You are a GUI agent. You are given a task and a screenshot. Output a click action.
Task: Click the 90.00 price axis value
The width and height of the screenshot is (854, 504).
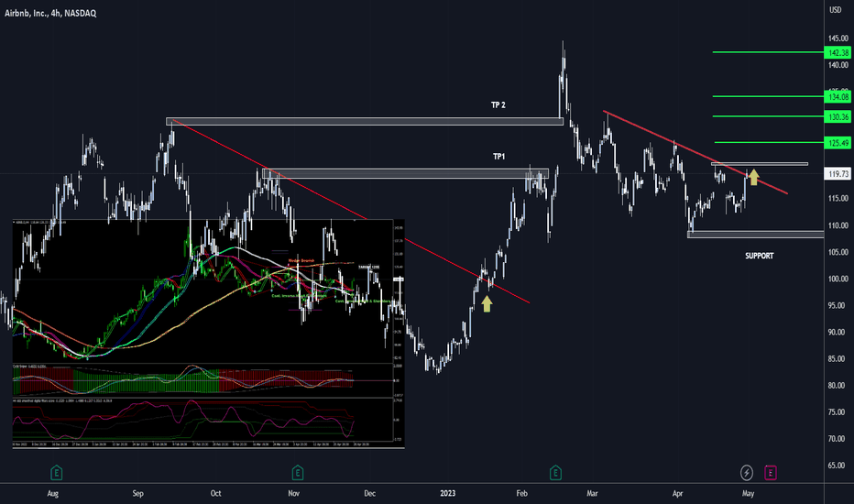pos(838,333)
